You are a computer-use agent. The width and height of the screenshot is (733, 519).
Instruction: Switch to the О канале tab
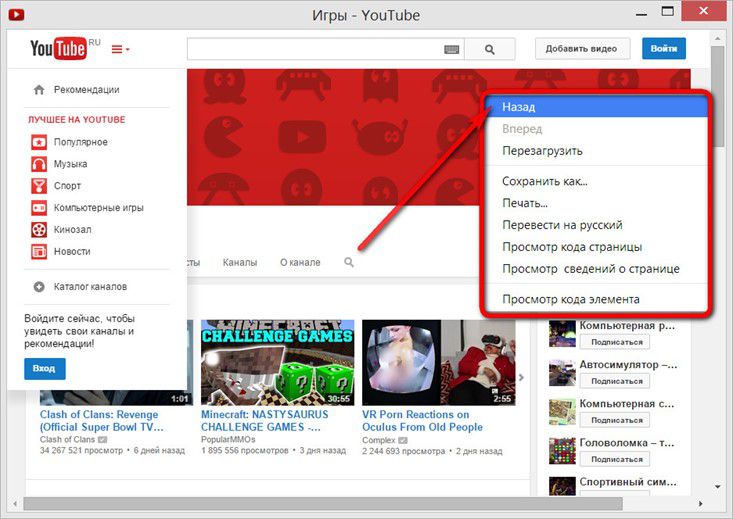[300, 262]
